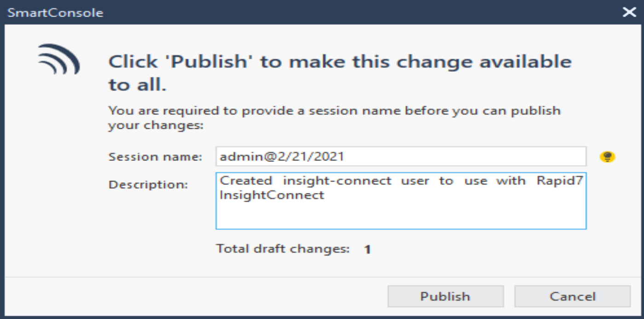
Task: Click the SmartConsole signal logo icon
Action: 59,60
